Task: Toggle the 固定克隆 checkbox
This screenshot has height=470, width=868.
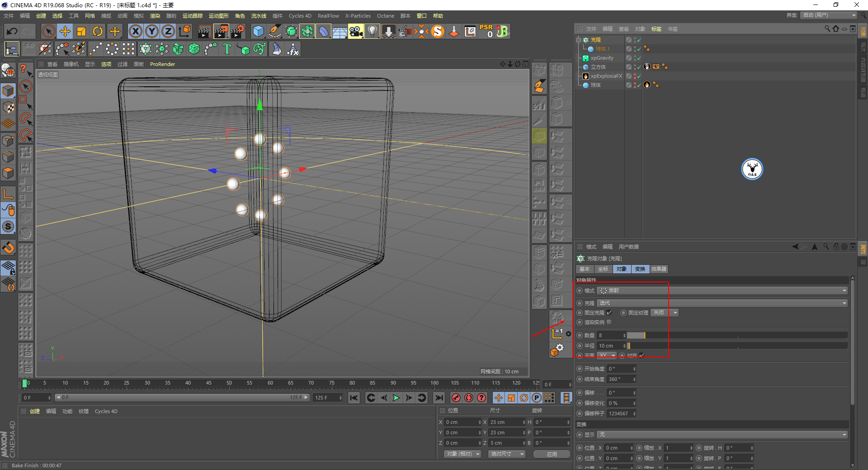Action: [x=609, y=313]
